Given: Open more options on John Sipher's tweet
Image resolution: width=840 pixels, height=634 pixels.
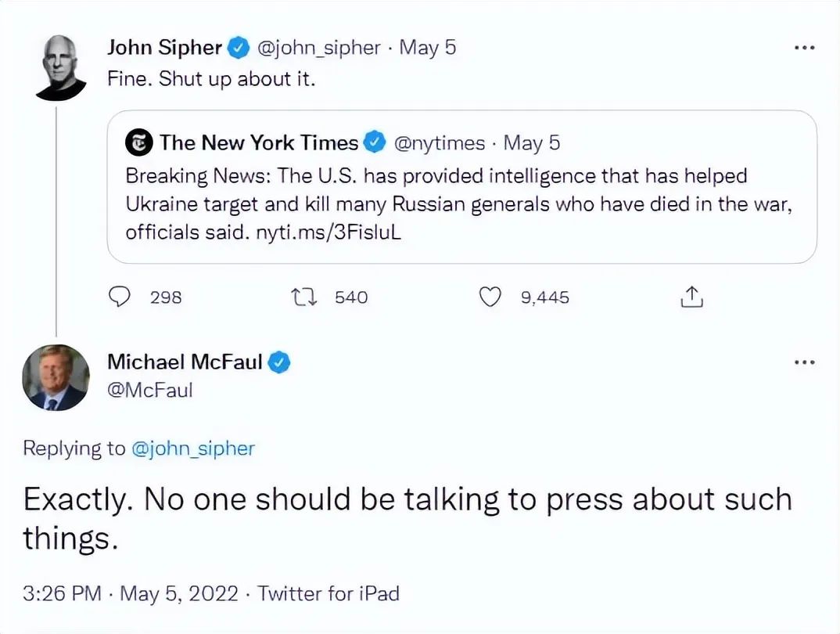Looking at the screenshot, I should (805, 49).
